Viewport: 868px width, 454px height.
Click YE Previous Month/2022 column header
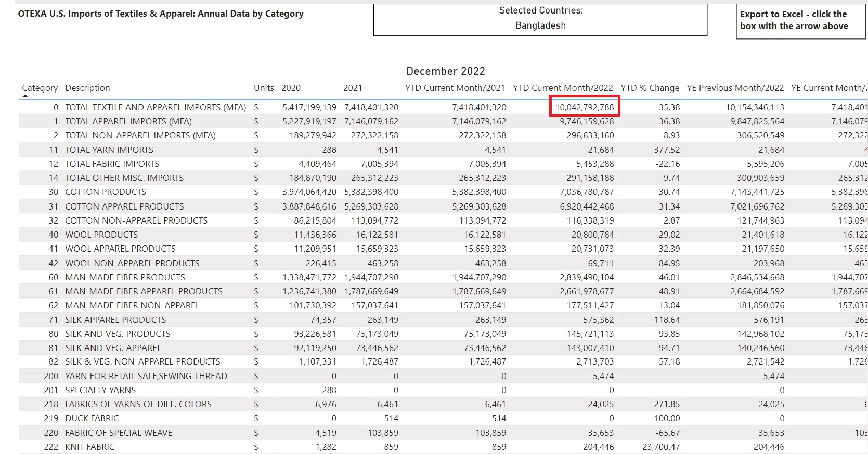[x=735, y=88]
